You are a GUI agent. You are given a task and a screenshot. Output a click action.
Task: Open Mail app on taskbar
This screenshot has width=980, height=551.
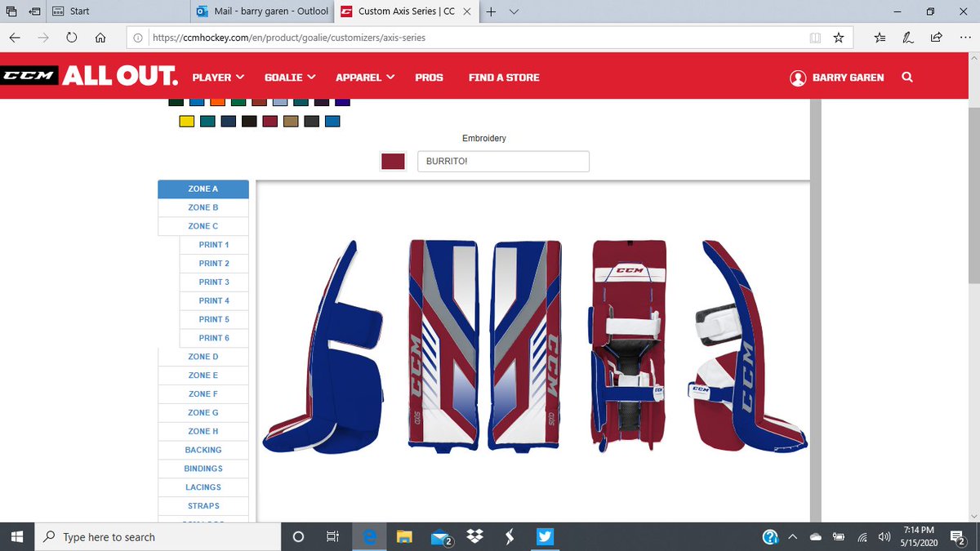coord(441,537)
